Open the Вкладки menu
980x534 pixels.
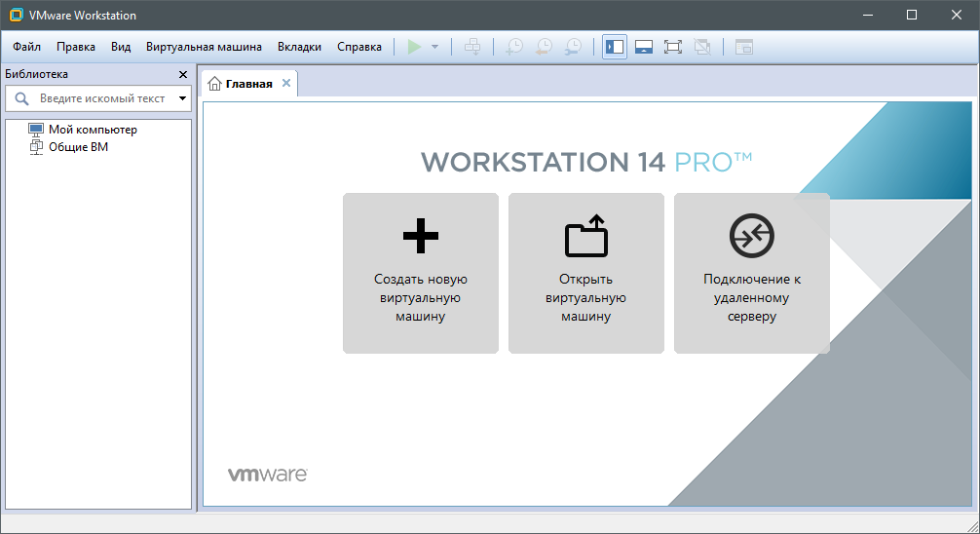pos(299,47)
